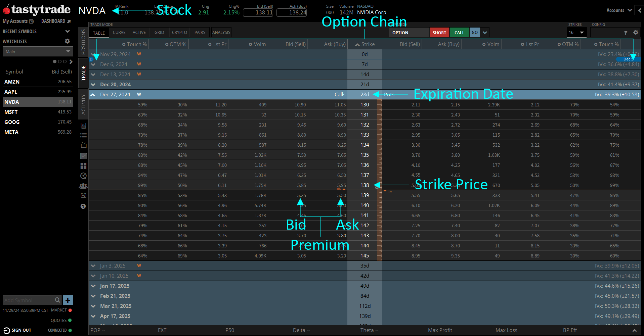Expand the Jan 17, 2025 expiration

coord(93,286)
